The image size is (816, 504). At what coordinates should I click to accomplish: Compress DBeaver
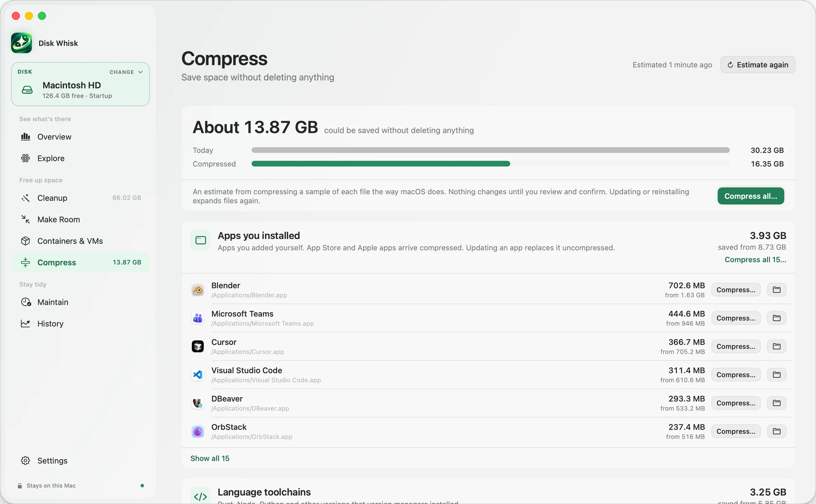point(736,403)
